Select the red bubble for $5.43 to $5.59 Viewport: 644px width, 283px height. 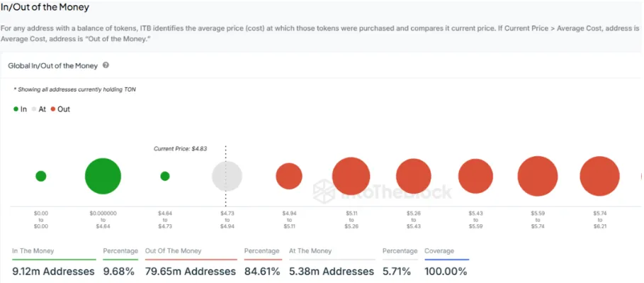[475, 176]
